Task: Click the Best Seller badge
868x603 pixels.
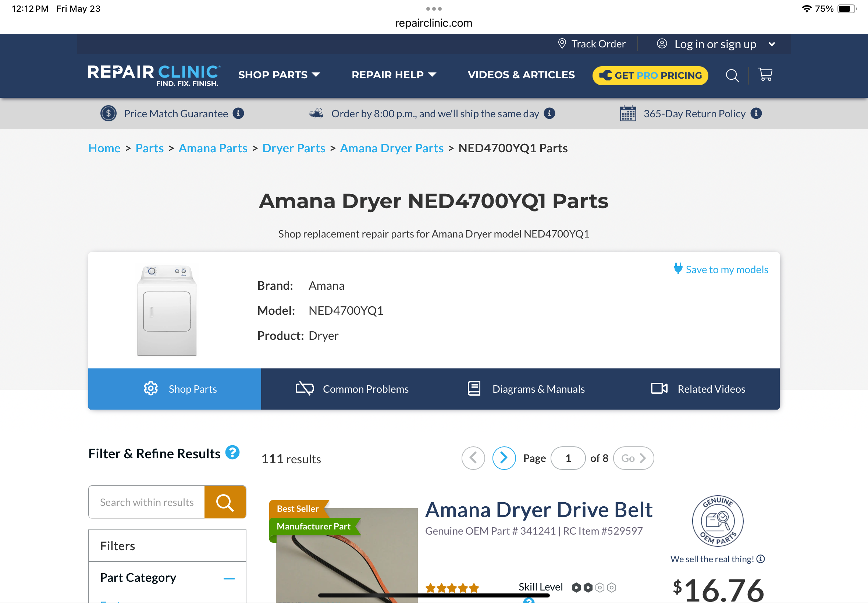Action: pos(299,509)
